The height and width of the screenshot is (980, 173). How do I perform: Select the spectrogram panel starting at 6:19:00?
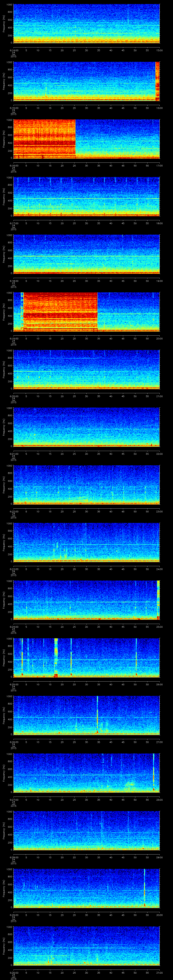coord(87,312)
